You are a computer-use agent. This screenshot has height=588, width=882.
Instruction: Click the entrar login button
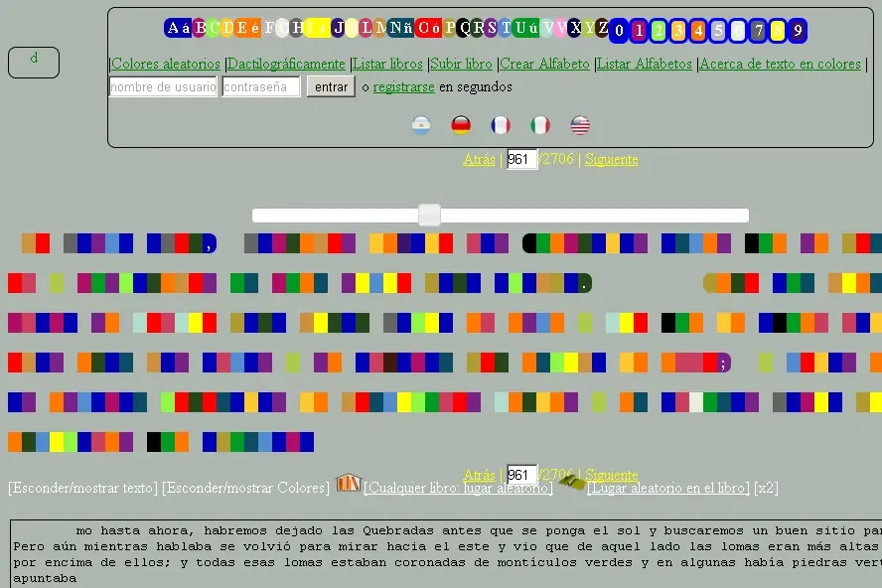[331, 86]
